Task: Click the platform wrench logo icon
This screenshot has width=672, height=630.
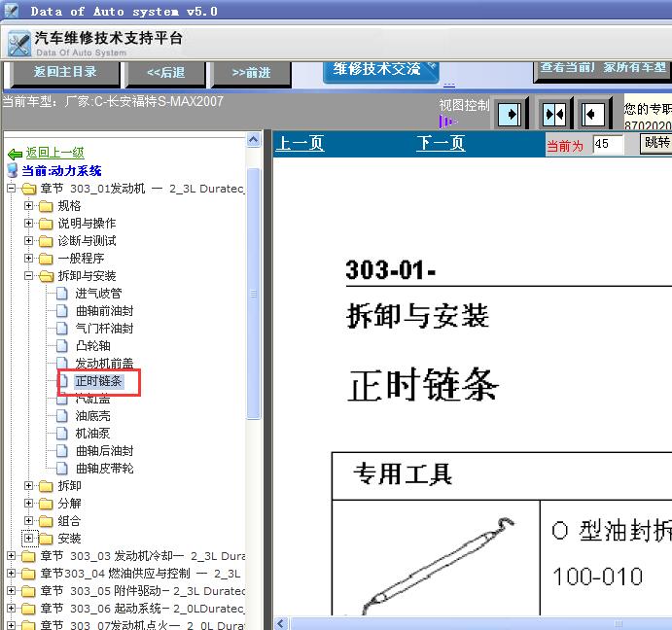Action: tap(19, 44)
